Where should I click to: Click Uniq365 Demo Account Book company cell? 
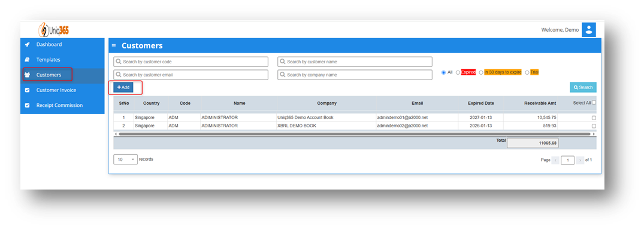point(326,118)
